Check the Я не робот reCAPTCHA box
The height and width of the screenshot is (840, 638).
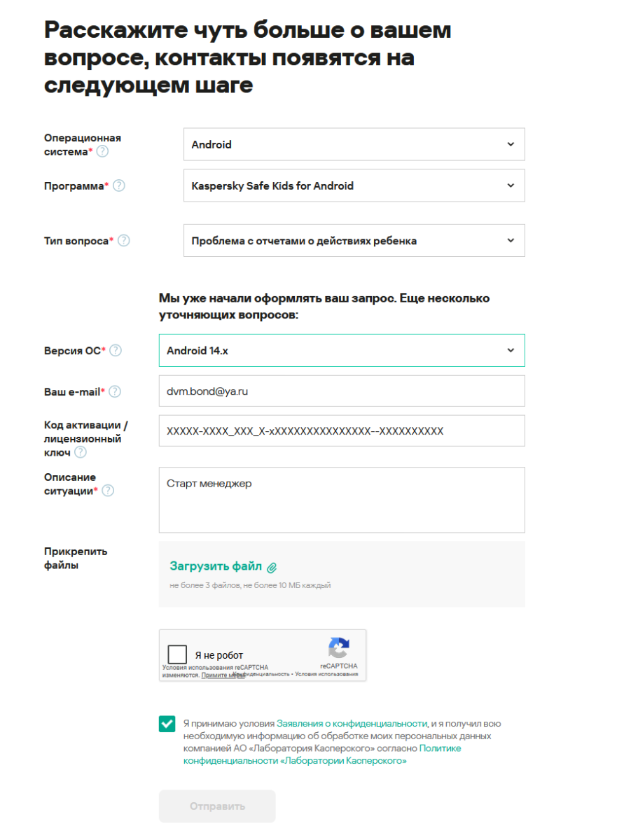click(178, 654)
